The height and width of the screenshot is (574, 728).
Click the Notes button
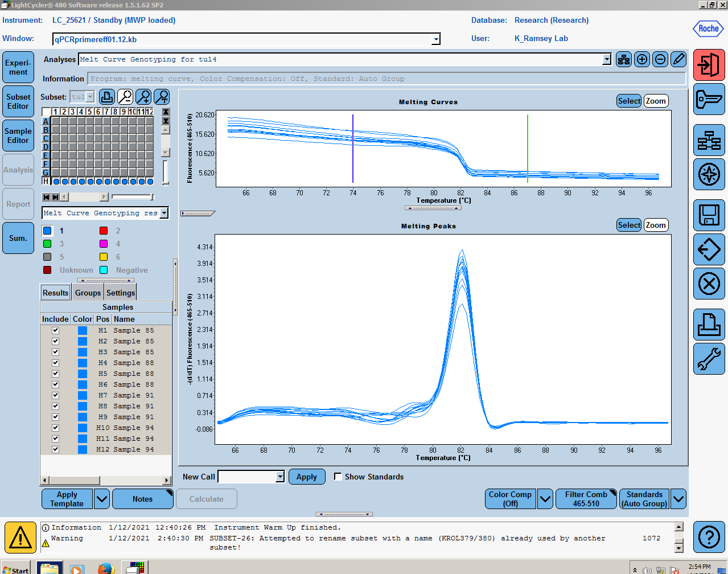point(143,499)
